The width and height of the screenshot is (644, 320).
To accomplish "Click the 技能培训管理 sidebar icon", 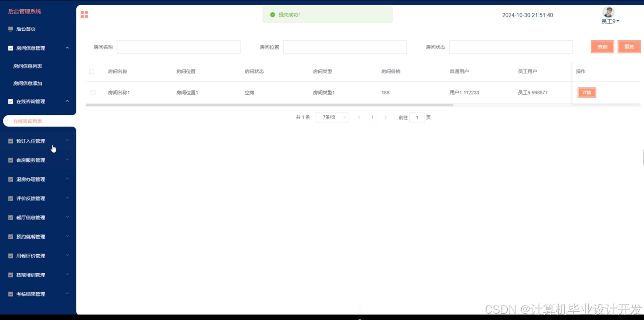I will (x=11, y=275).
